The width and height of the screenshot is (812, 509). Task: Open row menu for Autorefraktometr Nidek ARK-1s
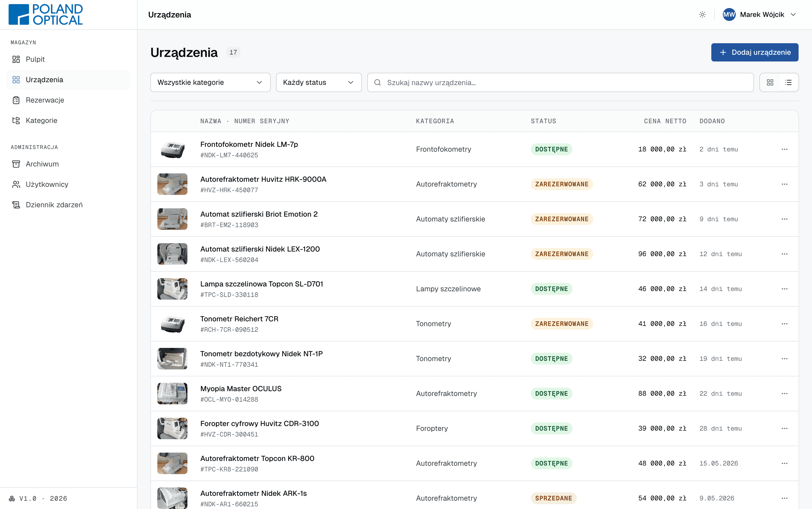click(784, 498)
